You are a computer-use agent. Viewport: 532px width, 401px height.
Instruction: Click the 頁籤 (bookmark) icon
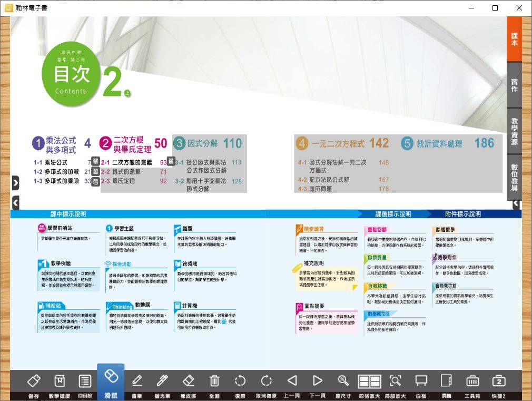[x=447, y=382]
